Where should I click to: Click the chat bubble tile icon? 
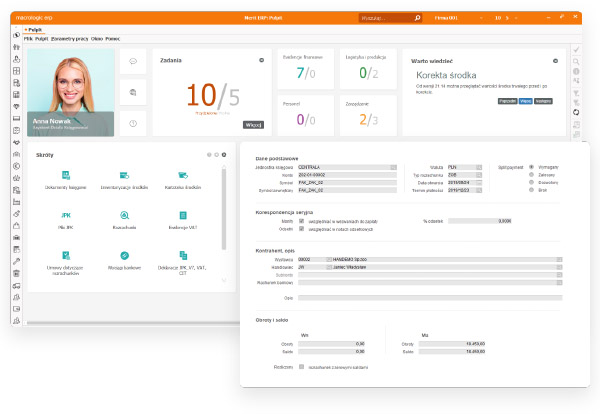(133, 61)
